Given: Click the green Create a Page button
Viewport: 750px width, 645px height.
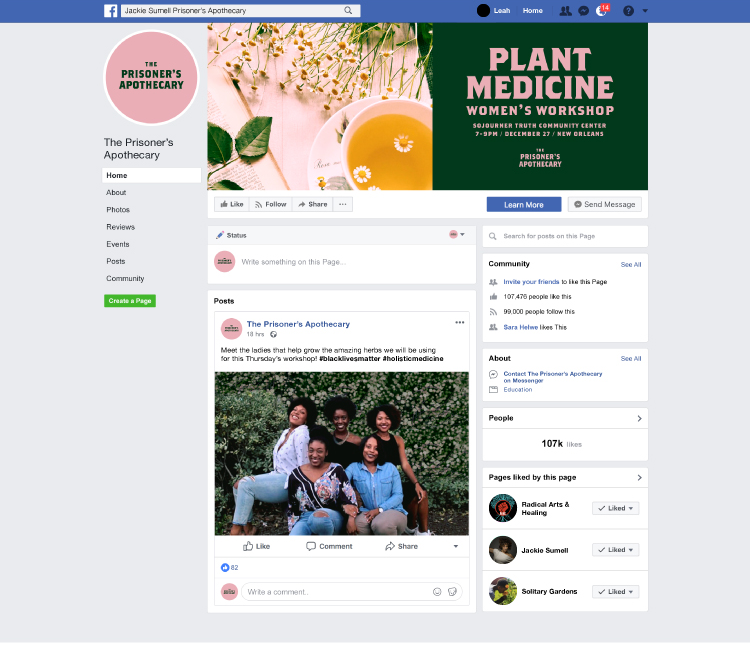Looking at the screenshot, I should point(130,300).
